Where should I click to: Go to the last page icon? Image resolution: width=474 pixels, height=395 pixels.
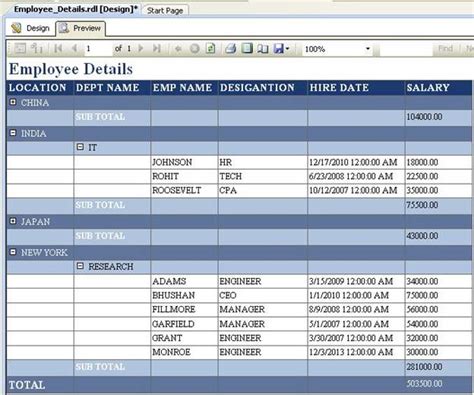tap(157, 49)
